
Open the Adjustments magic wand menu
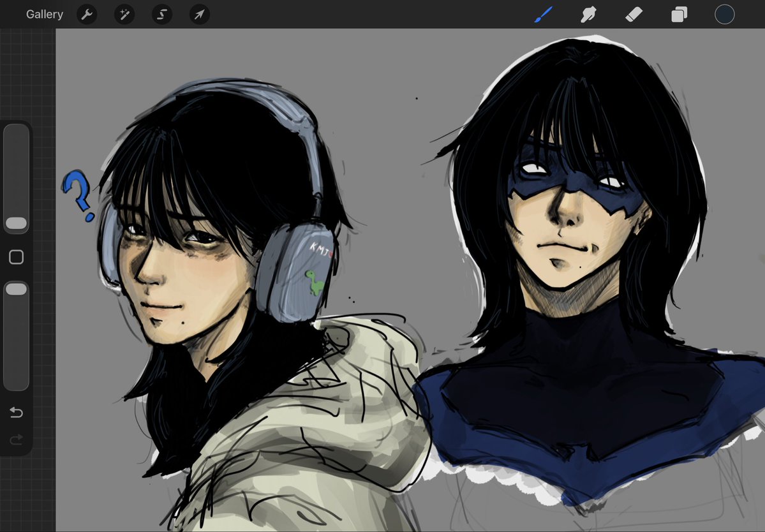point(124,14)
